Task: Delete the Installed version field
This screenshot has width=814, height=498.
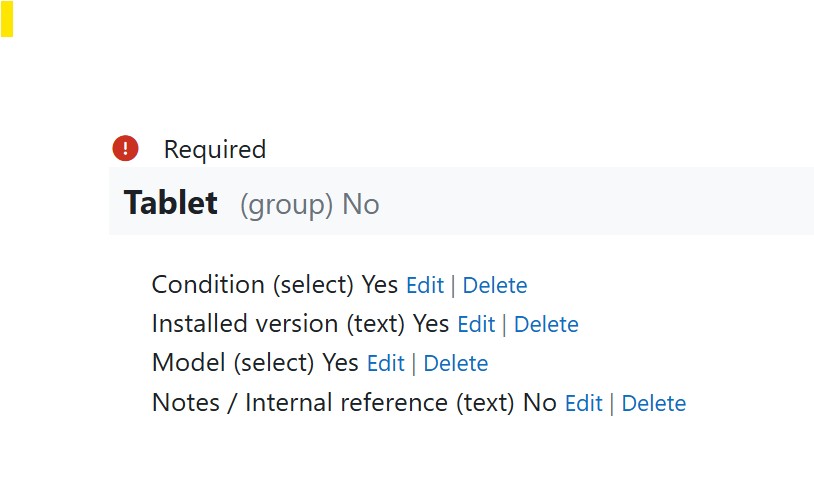Action: click(546, 324)
